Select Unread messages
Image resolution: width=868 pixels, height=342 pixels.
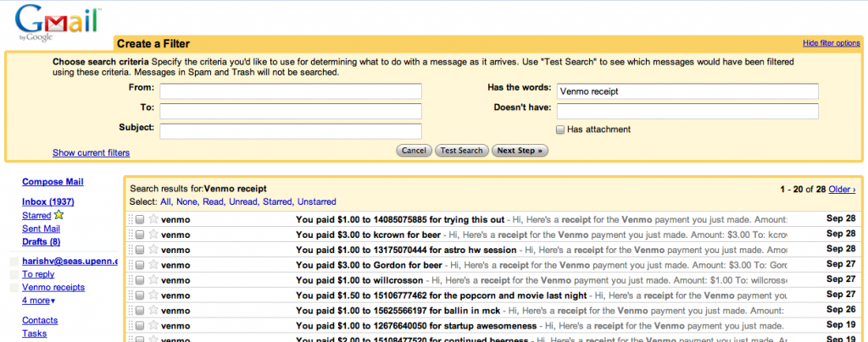[x=243, y=201]
